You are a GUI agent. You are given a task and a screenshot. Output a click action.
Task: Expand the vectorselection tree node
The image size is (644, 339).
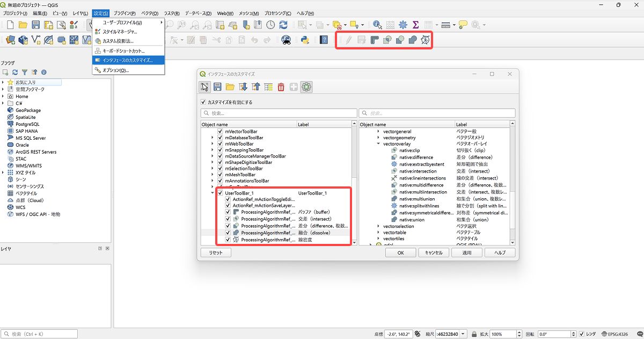(x=378, y=226)
